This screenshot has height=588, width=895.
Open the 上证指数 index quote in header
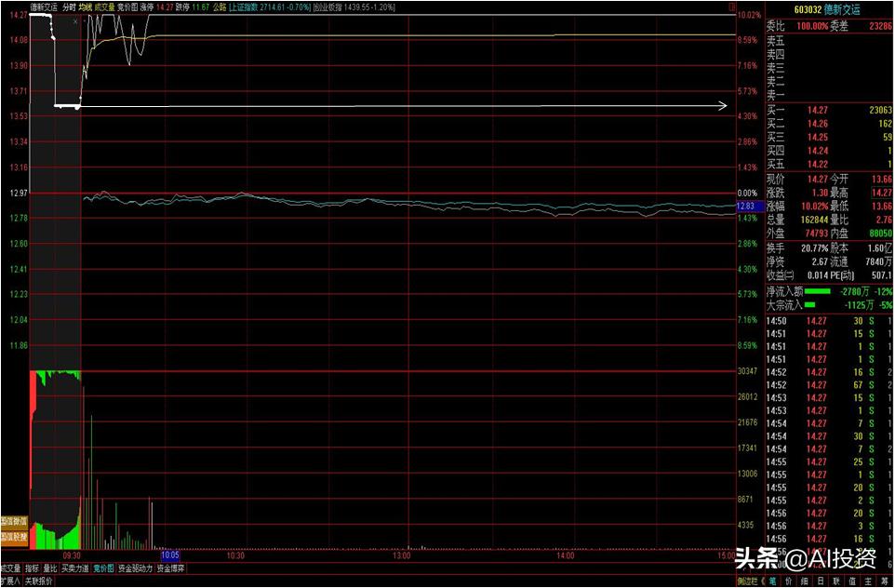click(270, 7)
